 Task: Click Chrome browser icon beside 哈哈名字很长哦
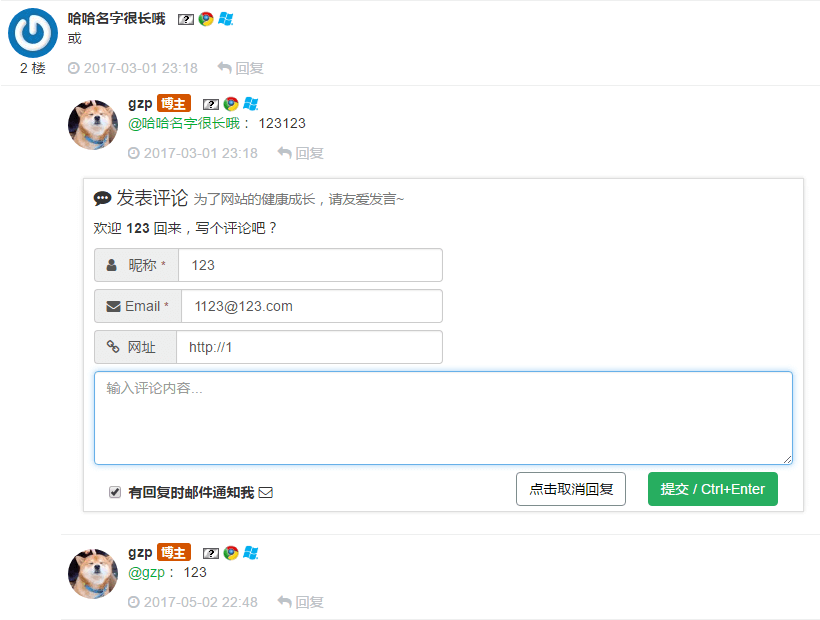206,19
